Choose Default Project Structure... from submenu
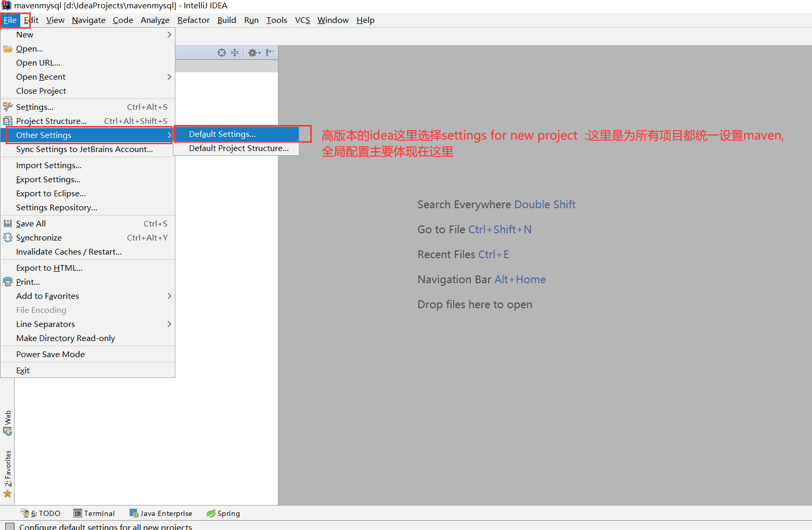The image size is (812, 530). 236,148
